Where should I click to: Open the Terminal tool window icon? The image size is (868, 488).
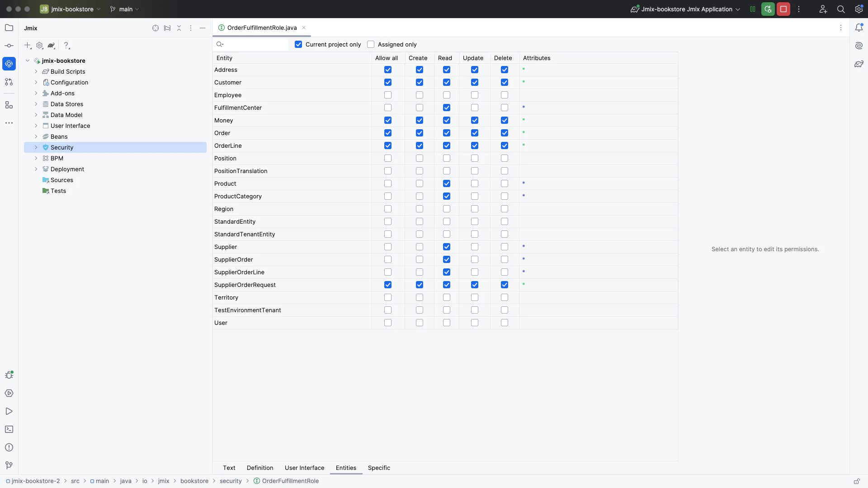(x=9, y=429)
